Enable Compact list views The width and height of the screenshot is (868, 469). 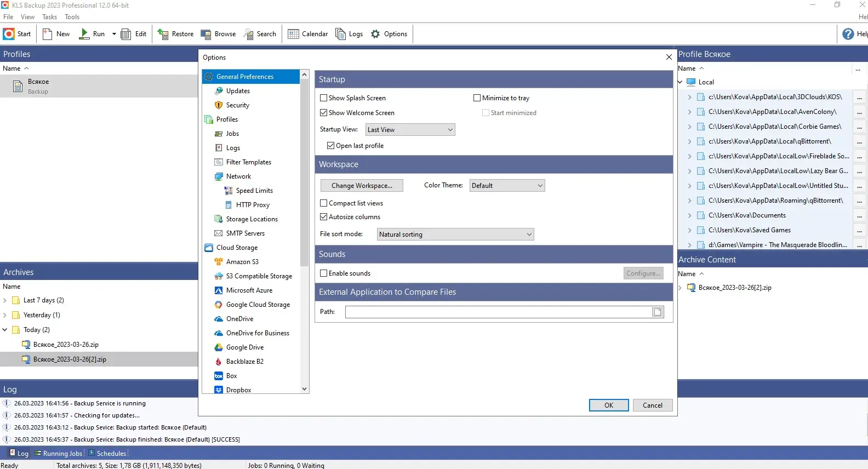[x=324, y=203]
